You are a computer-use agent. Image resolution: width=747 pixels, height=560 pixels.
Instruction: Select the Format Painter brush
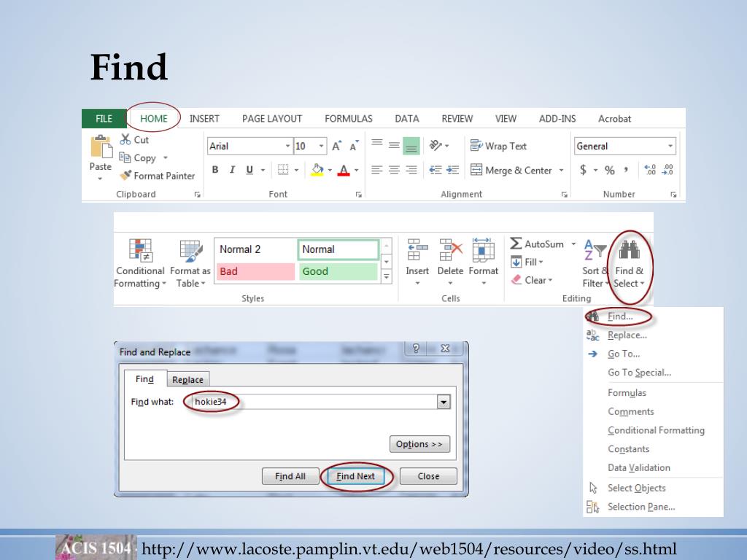pos(125,175)
